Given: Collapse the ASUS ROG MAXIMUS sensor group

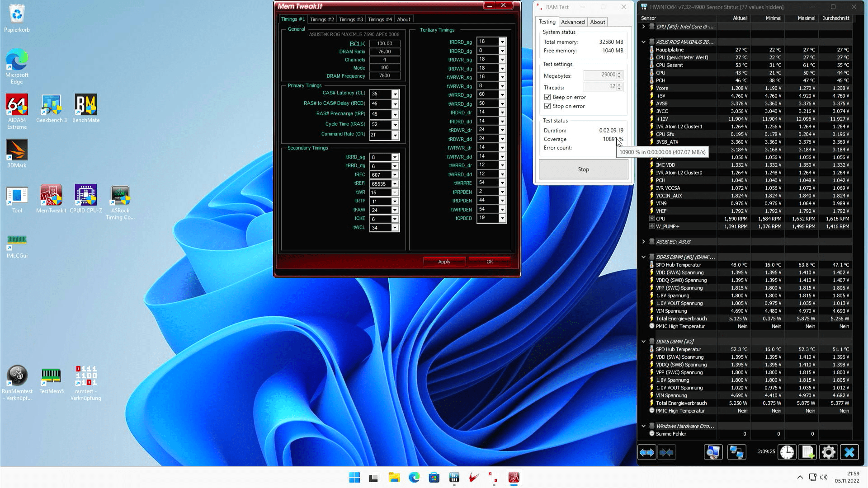Looking at the screenshot, I should coord(643,42).
